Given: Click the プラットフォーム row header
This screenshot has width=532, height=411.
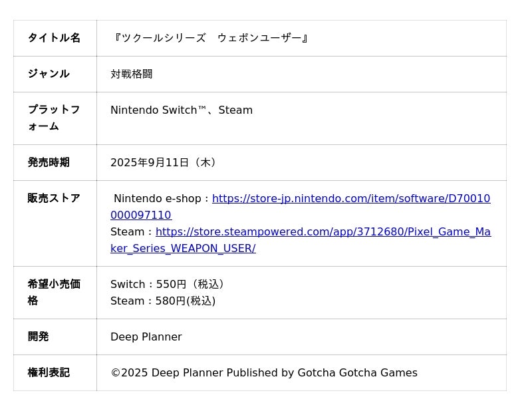Looking at the screenshot, I should (x=54, y=118).
